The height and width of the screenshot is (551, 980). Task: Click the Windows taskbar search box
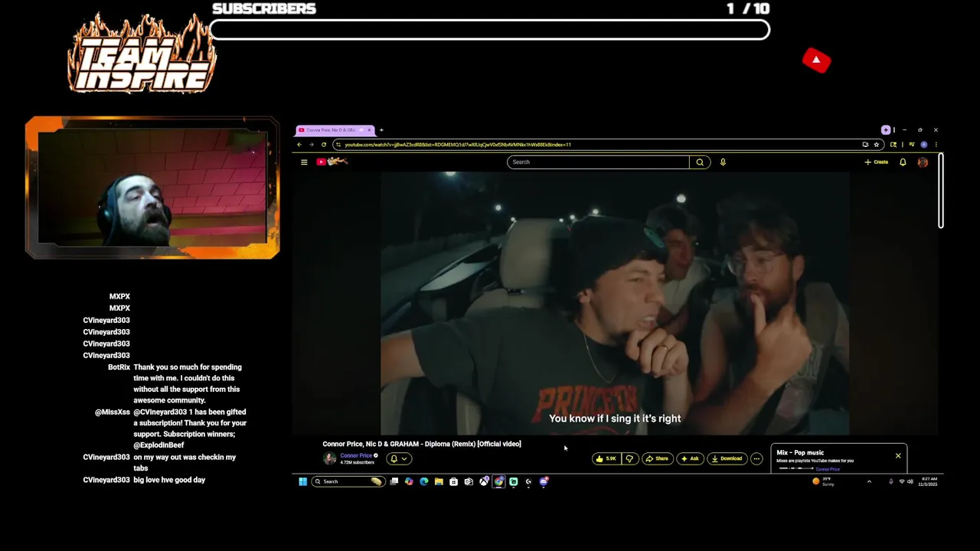pyautogui.click(x=347, y=481)
